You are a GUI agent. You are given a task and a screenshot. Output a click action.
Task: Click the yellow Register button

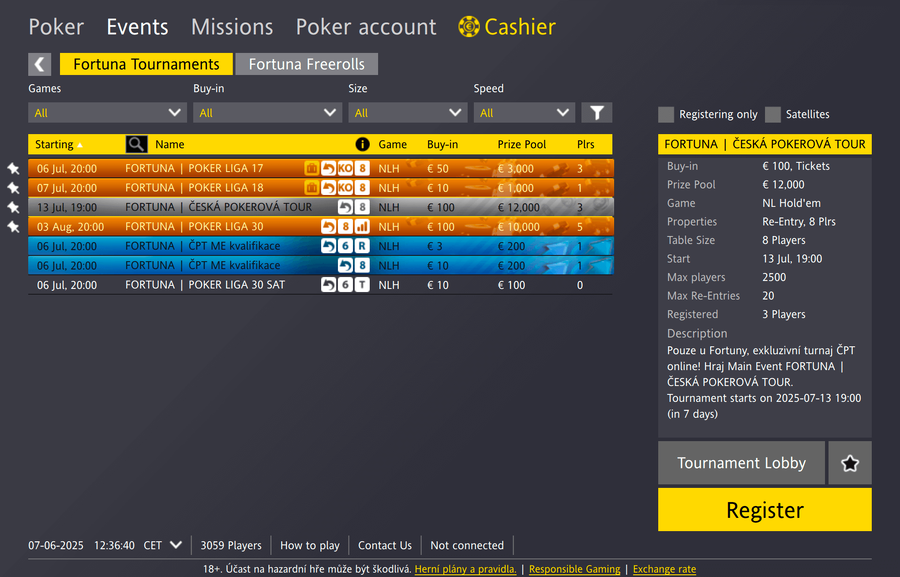[x=765, y=509]
